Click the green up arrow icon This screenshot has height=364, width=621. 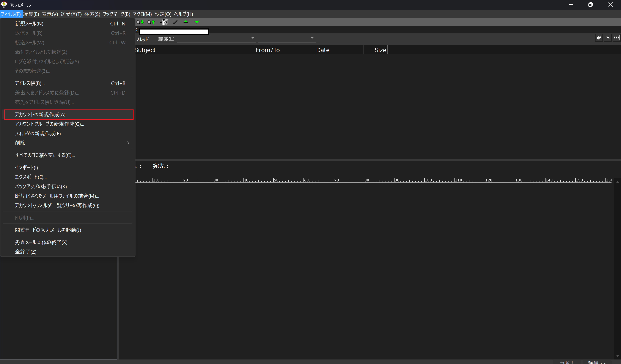pos(186,22)
